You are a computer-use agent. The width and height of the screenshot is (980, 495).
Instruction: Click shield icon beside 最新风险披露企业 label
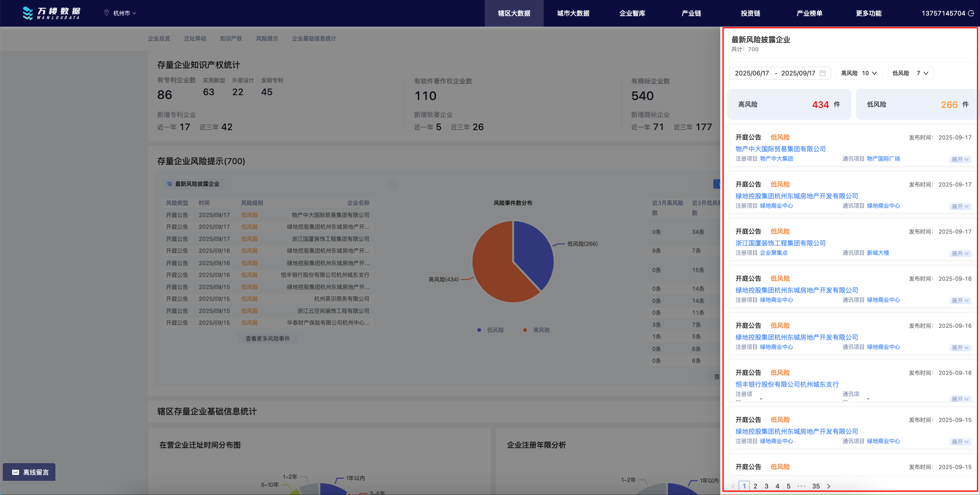point(169,183)
